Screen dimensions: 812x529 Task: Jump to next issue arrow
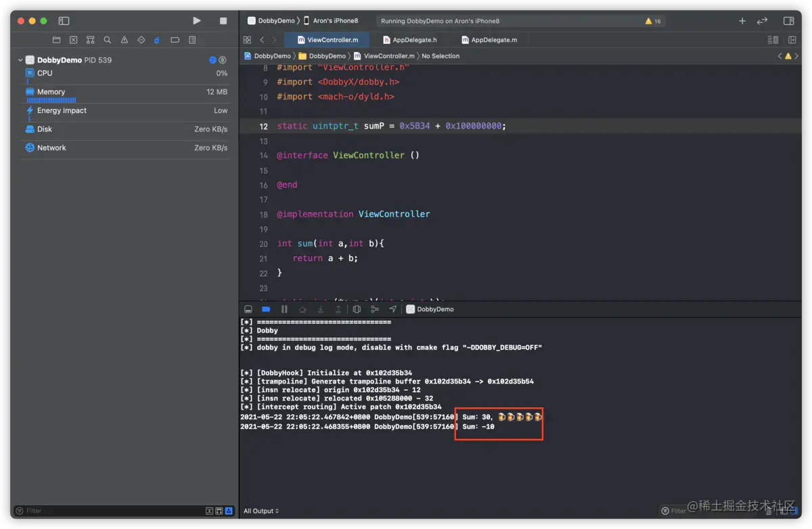(x=798, y=56)
